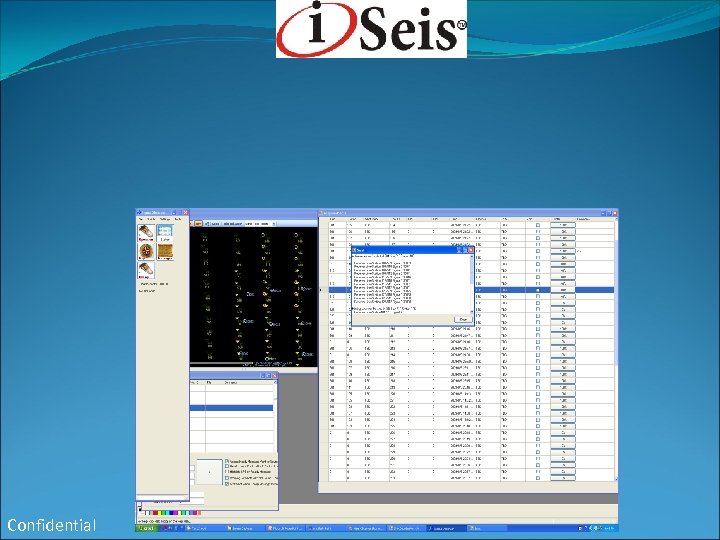Open the dropdown arrow ending the map toolbar

274,224
